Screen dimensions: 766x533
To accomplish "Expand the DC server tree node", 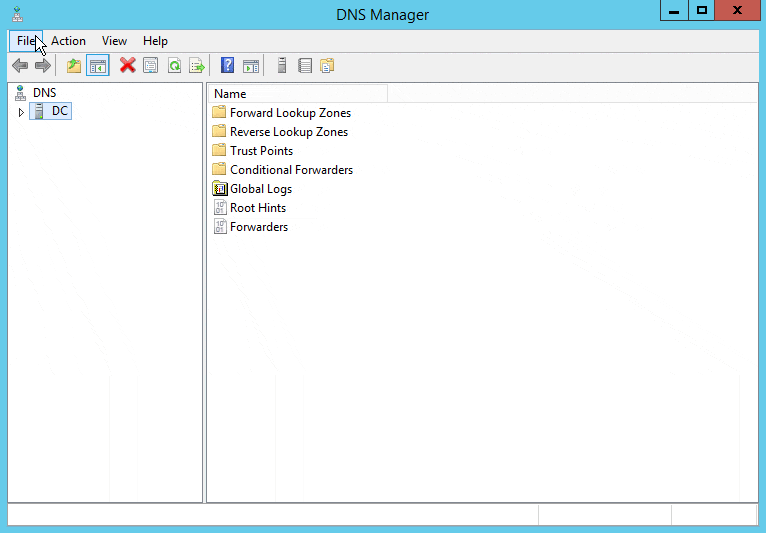I will [x=21, y=112].
